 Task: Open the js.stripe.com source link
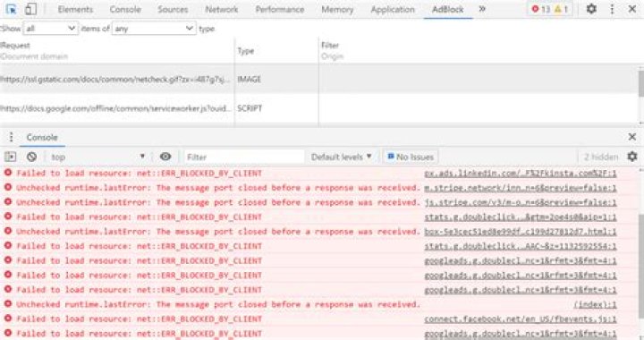pos(521,202)
